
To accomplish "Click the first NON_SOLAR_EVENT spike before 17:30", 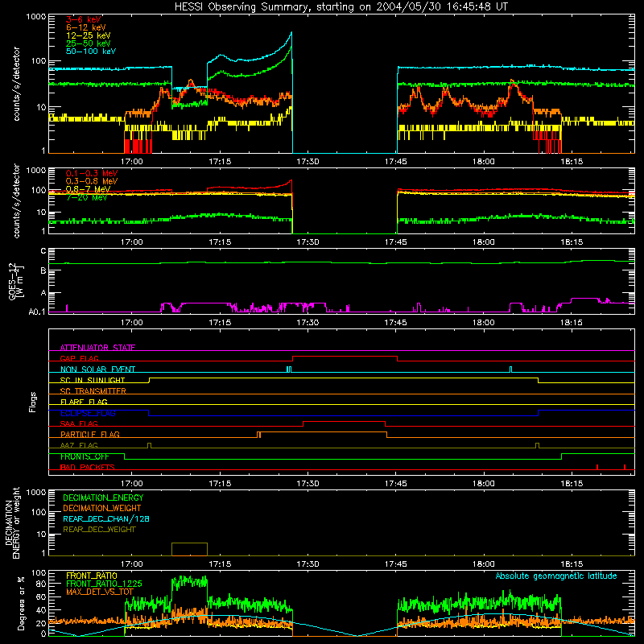I will (289, 369).
